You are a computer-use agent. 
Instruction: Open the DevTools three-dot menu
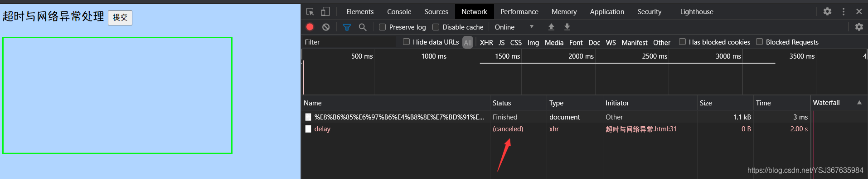pos(844,11)
